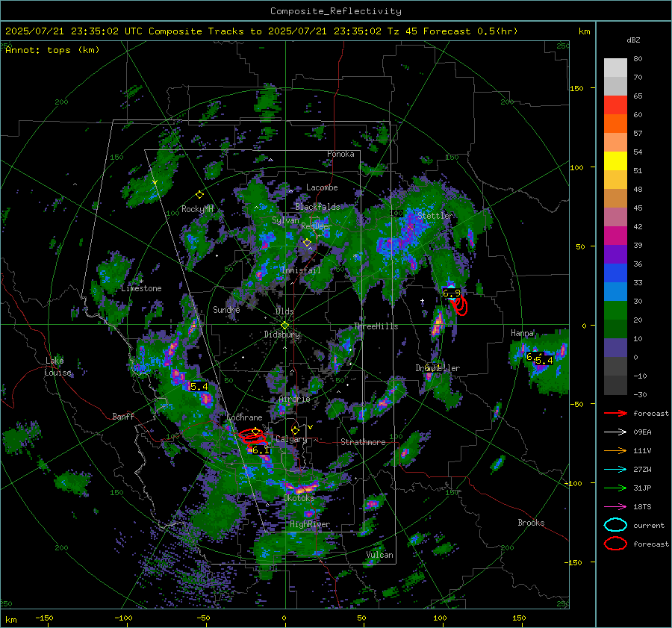Click the UTC timestamp header text
This screenshot has width=672, height=628.
click(261, 31)
